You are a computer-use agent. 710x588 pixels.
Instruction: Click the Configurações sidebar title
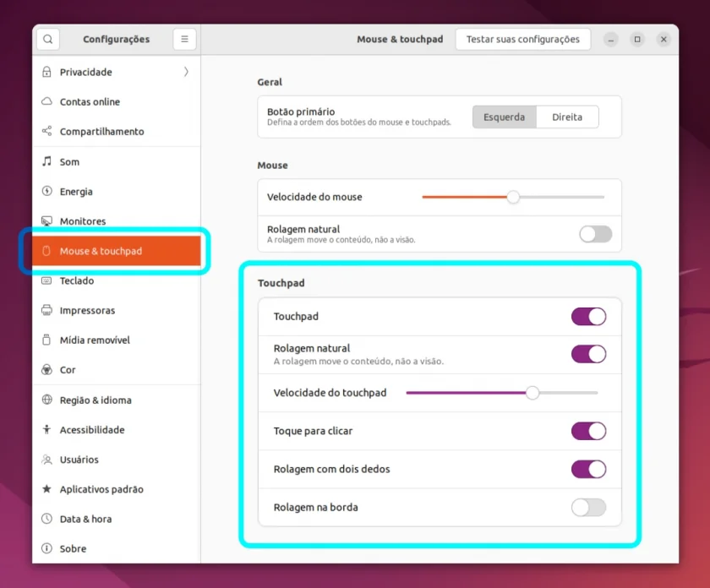coord(117,40)
